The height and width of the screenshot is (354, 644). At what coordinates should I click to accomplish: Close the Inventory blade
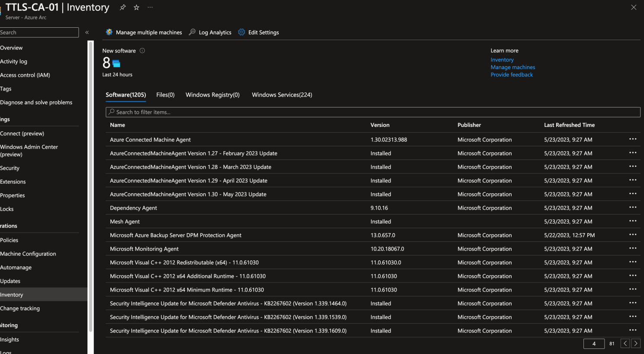(x=634, y=7)
